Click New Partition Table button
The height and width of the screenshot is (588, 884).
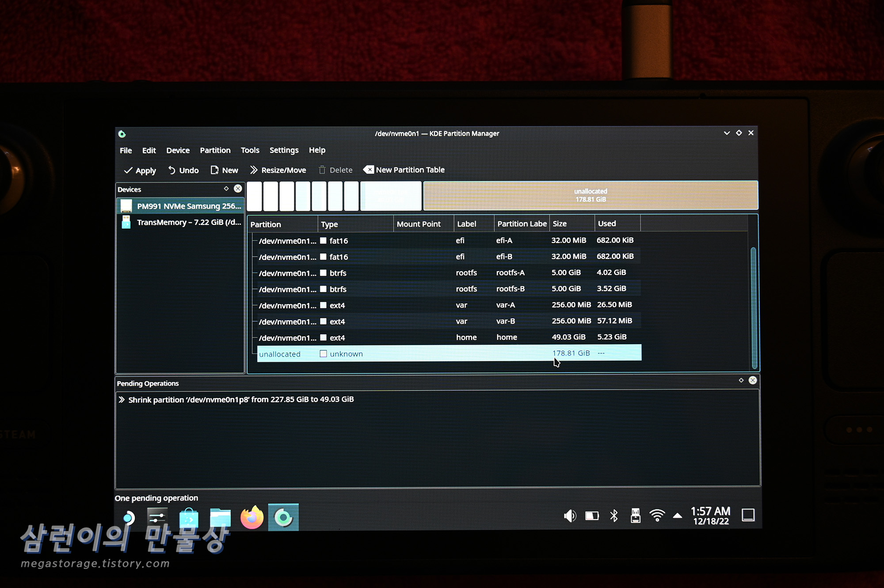tap(404, 170)
